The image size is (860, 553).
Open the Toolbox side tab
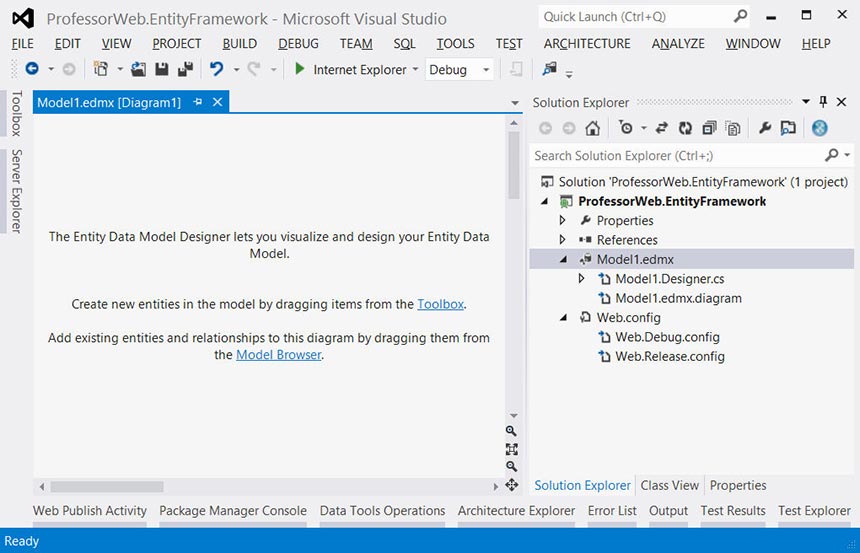(x=16, y=113)
